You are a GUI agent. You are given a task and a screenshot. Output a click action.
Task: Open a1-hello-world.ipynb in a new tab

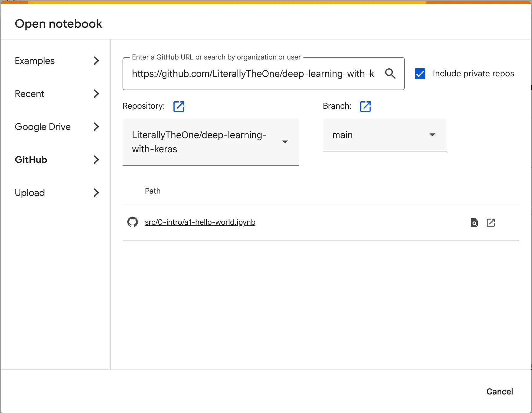(491, 223)
